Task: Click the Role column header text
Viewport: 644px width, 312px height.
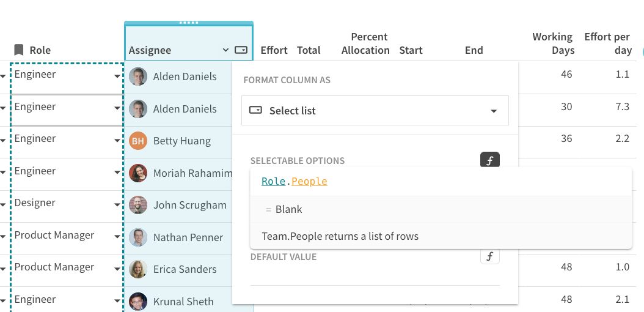Action: pyautogui.click(x=40, y=50)
